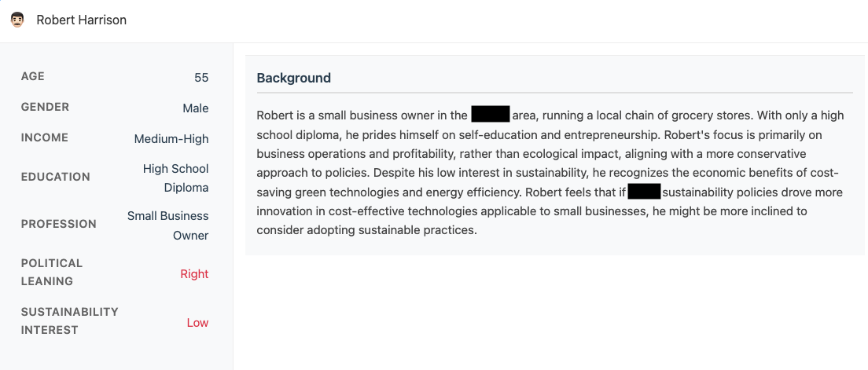This screenshot has width=868, height=370.
Task: Select the age value 55
Action: click(x=201, y=77)
